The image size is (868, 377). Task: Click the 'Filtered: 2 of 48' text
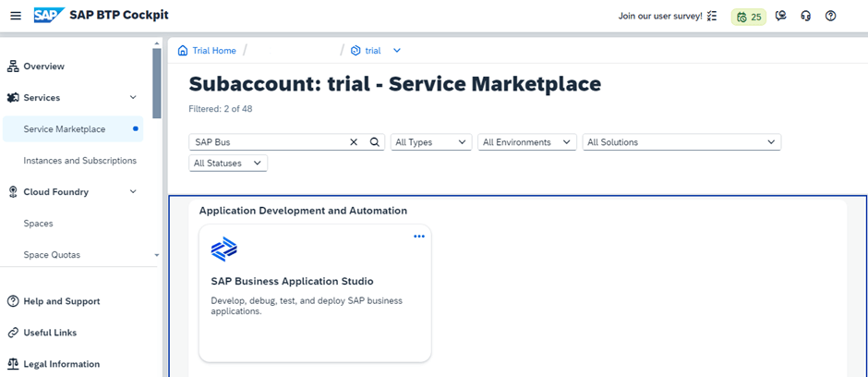coord(221,109)
